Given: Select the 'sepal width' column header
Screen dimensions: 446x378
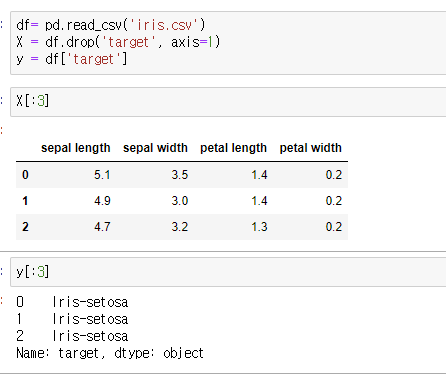Looking at the screenshot, I should (155, 148).
